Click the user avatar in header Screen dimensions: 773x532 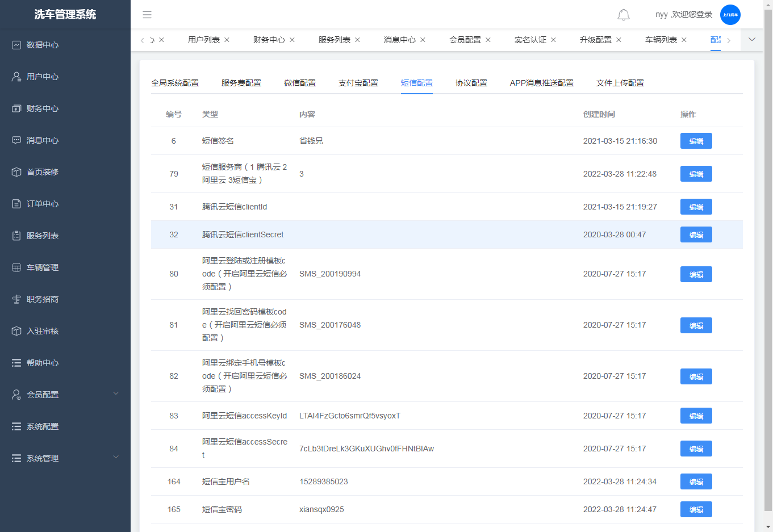(x=730, y=15)
